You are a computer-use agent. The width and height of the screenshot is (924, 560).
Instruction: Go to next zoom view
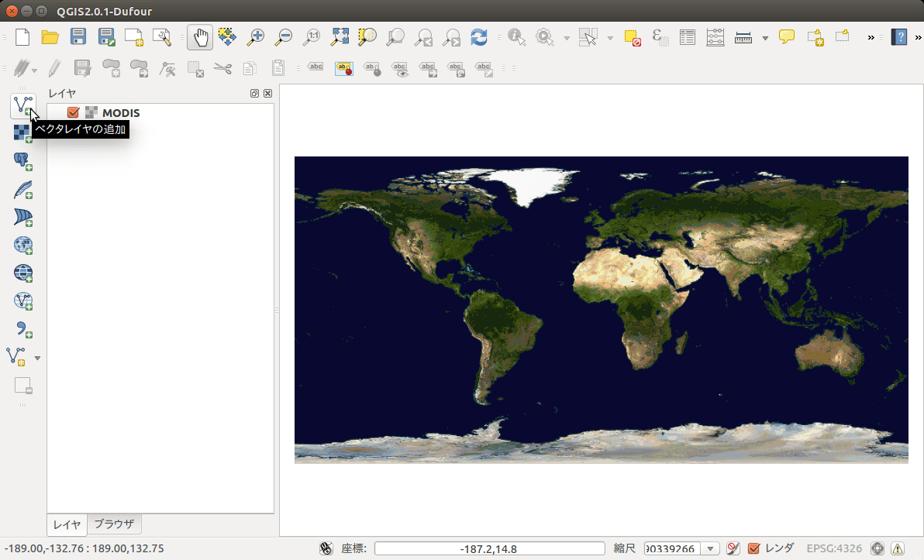click(451, 37)
